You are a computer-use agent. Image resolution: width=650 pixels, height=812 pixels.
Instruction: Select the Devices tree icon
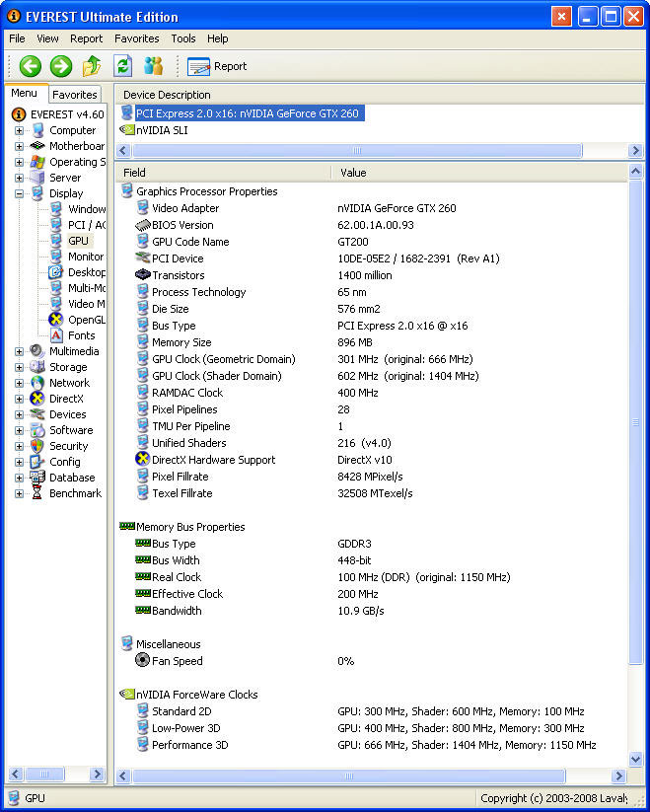pyautogui.click(x=37, y=414)
